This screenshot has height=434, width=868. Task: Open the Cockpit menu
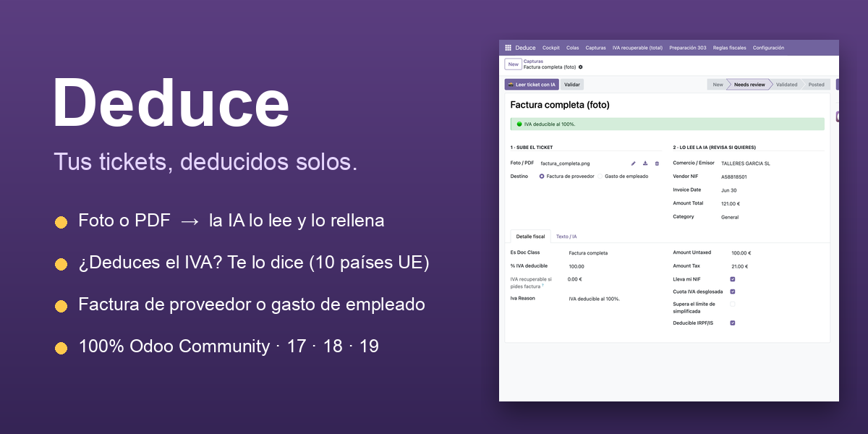[551, 48]
